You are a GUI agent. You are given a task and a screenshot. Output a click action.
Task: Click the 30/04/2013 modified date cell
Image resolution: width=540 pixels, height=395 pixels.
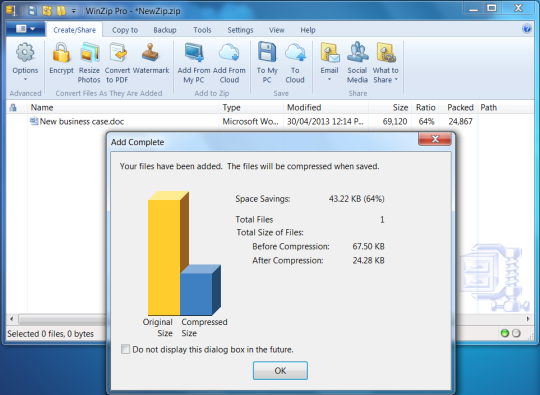(325, 121)
